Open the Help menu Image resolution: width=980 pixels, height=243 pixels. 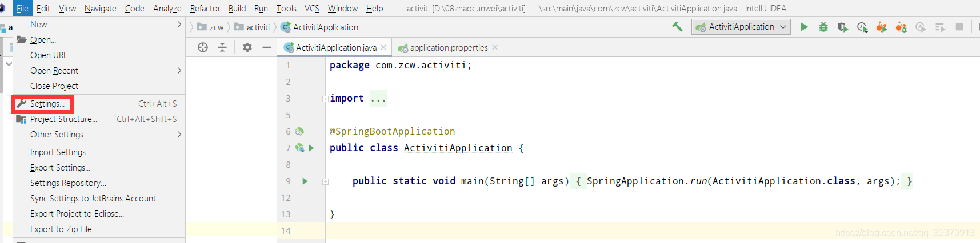pyautogui.click(x=375, y=8)
